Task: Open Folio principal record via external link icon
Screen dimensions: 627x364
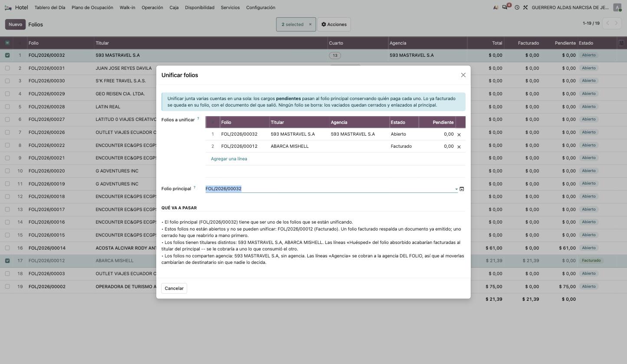Action: [462, 189]
